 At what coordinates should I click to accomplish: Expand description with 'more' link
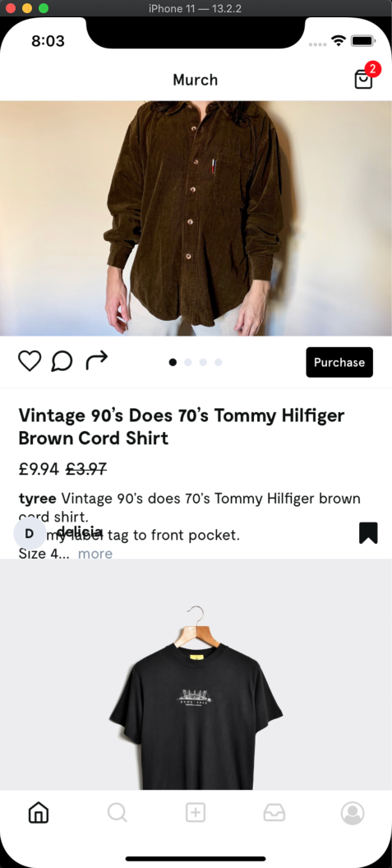pyautogui.click(x=95, y=554)
